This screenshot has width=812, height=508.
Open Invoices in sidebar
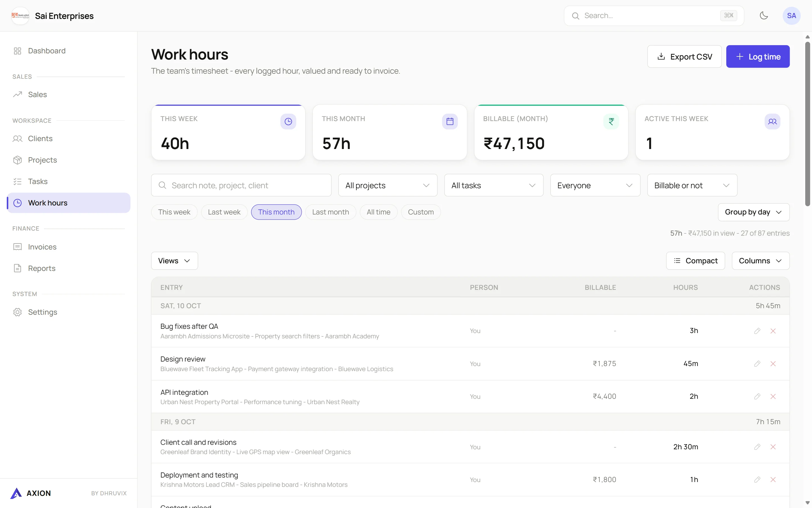tap(69, 247)
